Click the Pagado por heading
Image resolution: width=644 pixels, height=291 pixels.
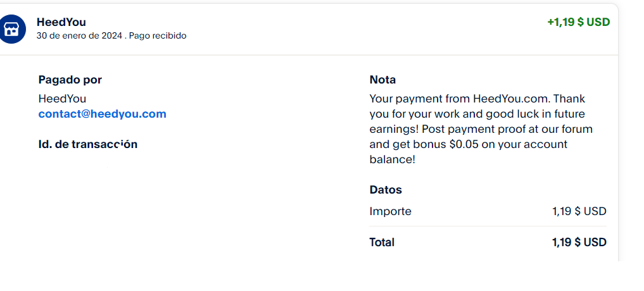pos(70,80)
